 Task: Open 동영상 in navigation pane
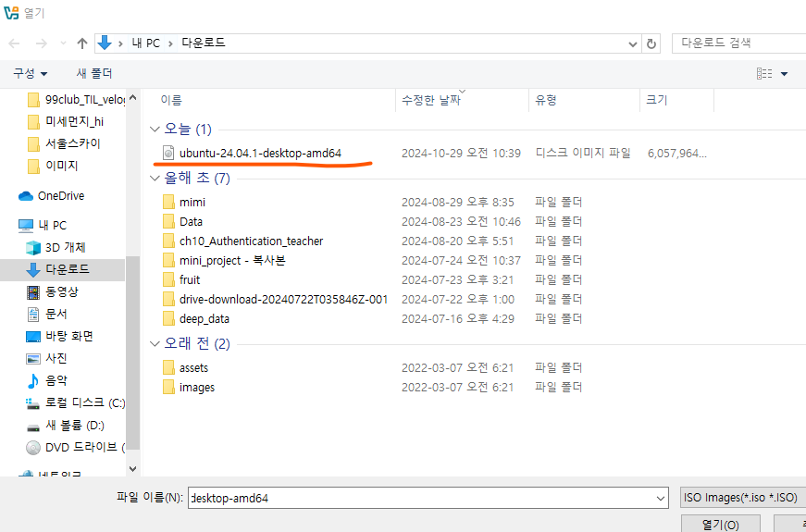(x=52, y=292)
